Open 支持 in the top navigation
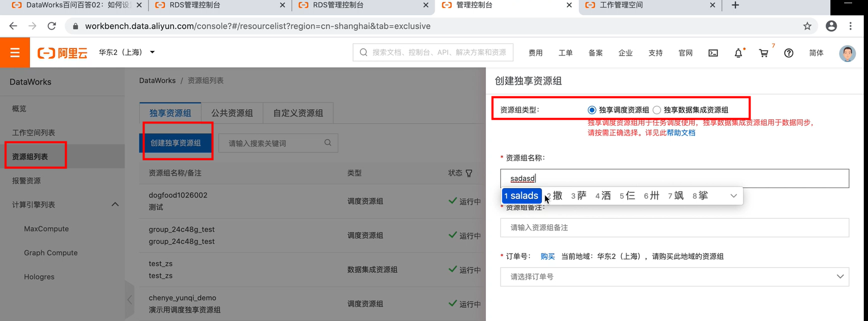868x321 pixels. [655, 53]
